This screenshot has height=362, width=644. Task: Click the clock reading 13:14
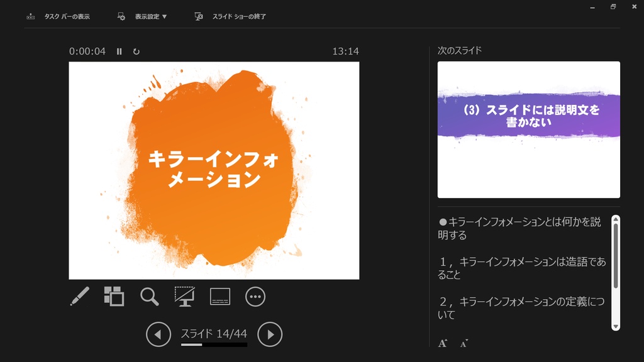pos(345,52)
